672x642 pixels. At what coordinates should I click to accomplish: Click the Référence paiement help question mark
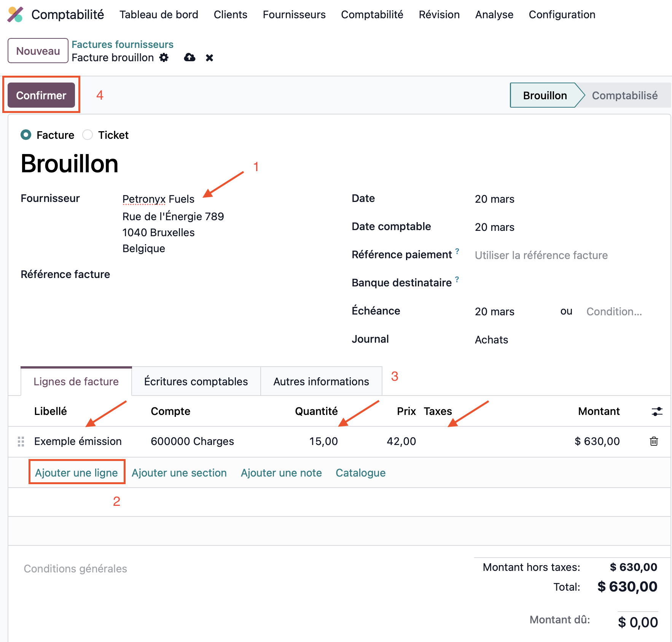coord(457,251)
